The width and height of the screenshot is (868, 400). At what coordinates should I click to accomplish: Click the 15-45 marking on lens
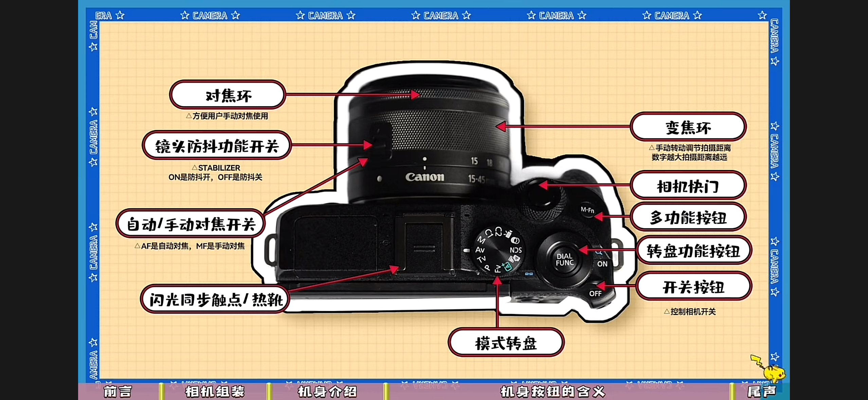476,179
